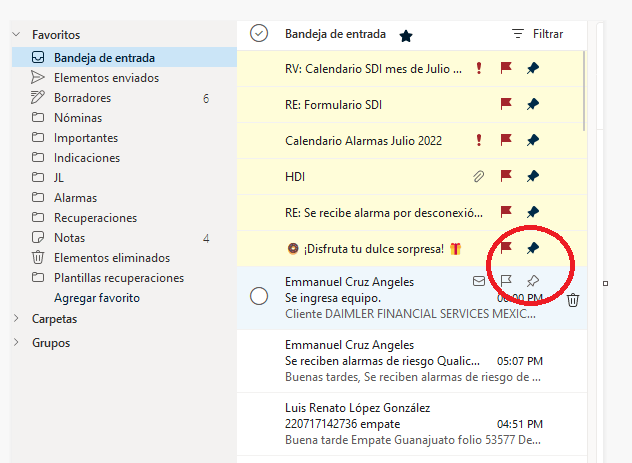The height and width of the screenshot is (463, 632).
Task: Unflag RV: Calendario SDI mes de Julio message
Action: pyautogui.click(x=506, y=68)
